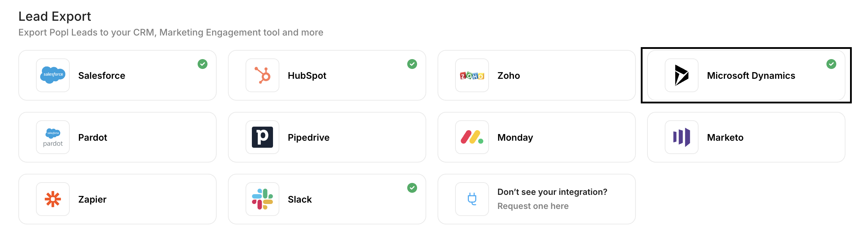Click the Microsoft Dynamics logo icon
The width and height of the screenshot is (868, 242).
click(681, 75)
